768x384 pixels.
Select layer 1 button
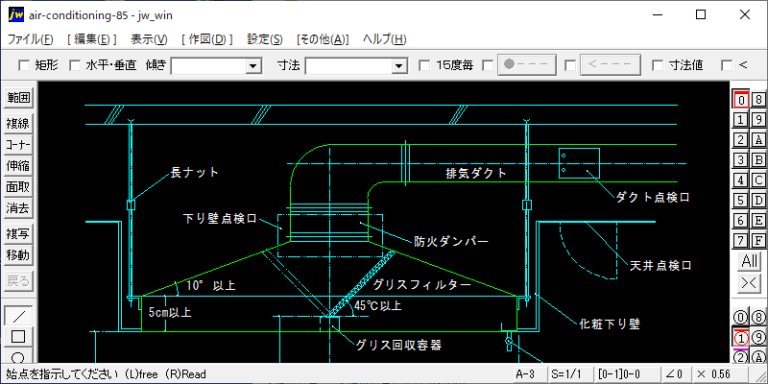tap(741, 120)
